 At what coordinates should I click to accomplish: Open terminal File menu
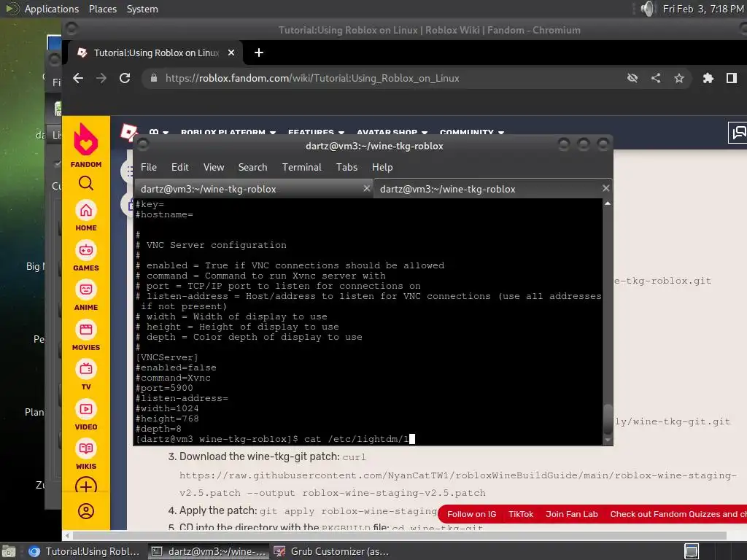point(149,167)
